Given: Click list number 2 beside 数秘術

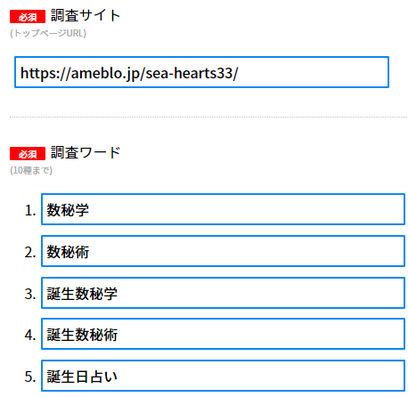Looking at the screenshot, I should coord(30,252).
